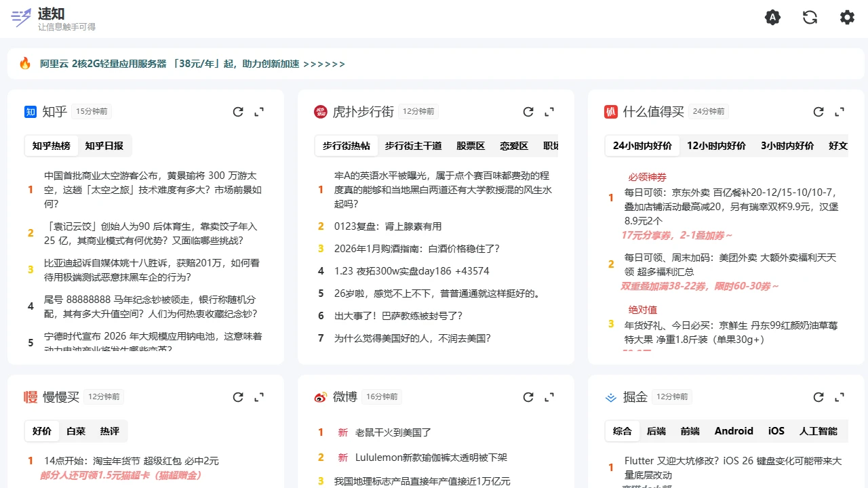Image resolution: width=868 pixels, height=488 pixels.
Task: Refresh the 知乎 card
Action: [237, 112]
